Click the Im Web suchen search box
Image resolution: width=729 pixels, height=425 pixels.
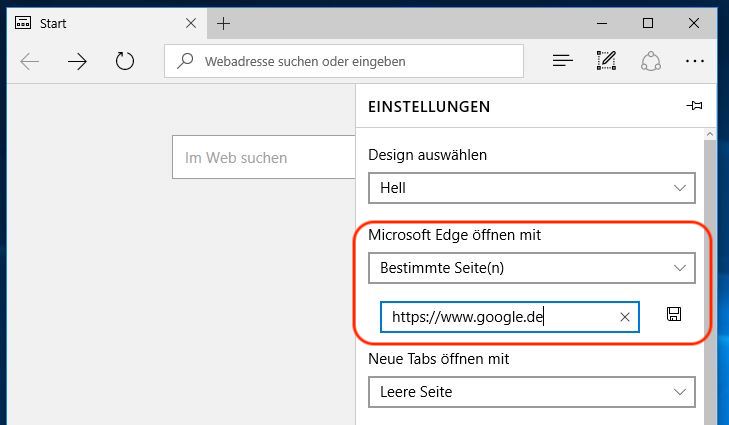[x=264, y=157]
